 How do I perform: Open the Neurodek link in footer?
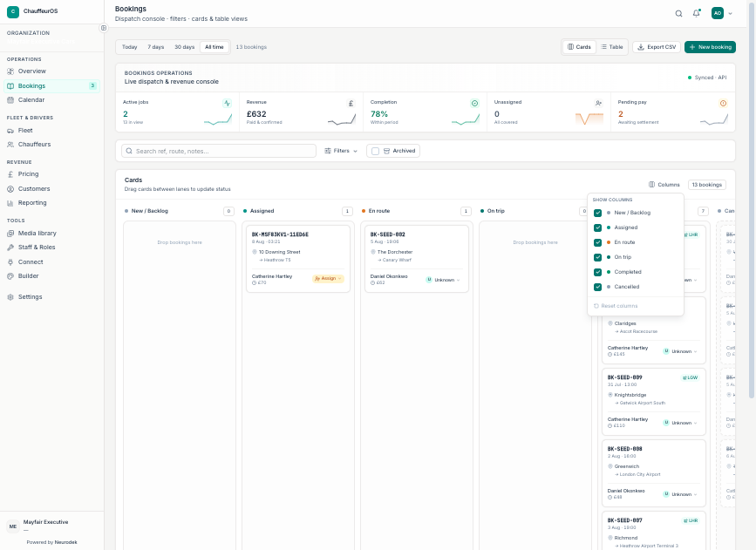(65, 542)
